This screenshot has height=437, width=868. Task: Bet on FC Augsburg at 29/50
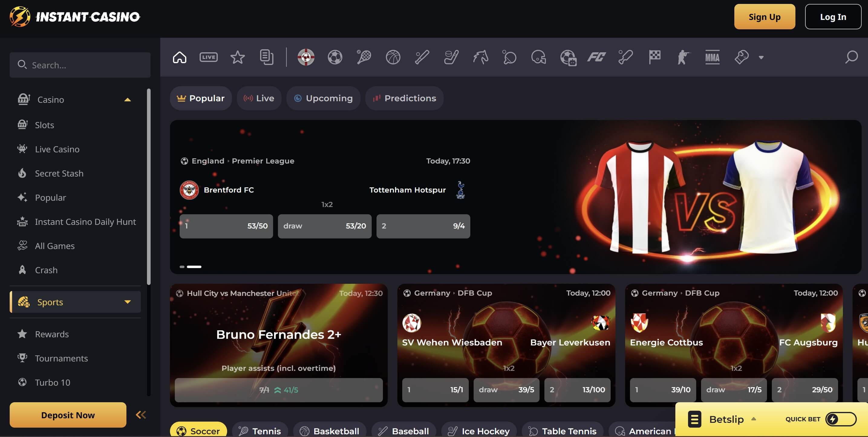(805, 390)
